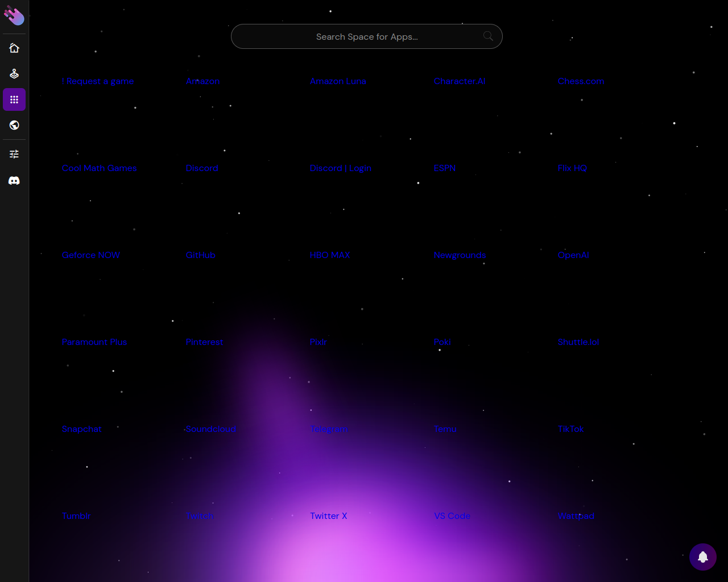
Task: Launch Character AI
Action: click(460, 81)
